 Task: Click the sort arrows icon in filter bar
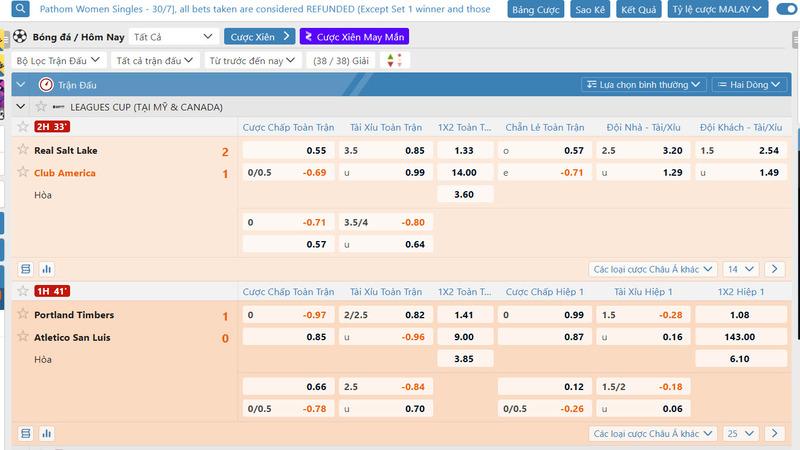tap(392, 60)
